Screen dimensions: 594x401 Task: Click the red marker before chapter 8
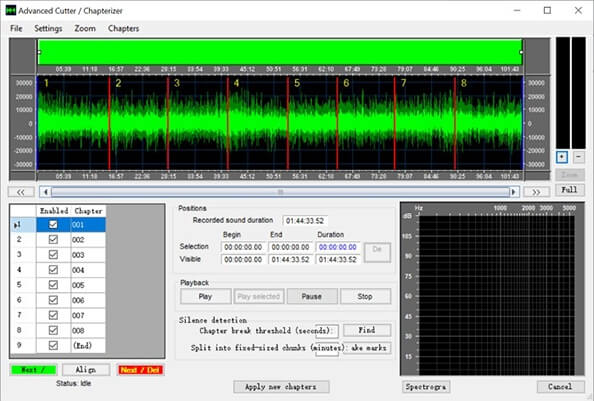455,123
